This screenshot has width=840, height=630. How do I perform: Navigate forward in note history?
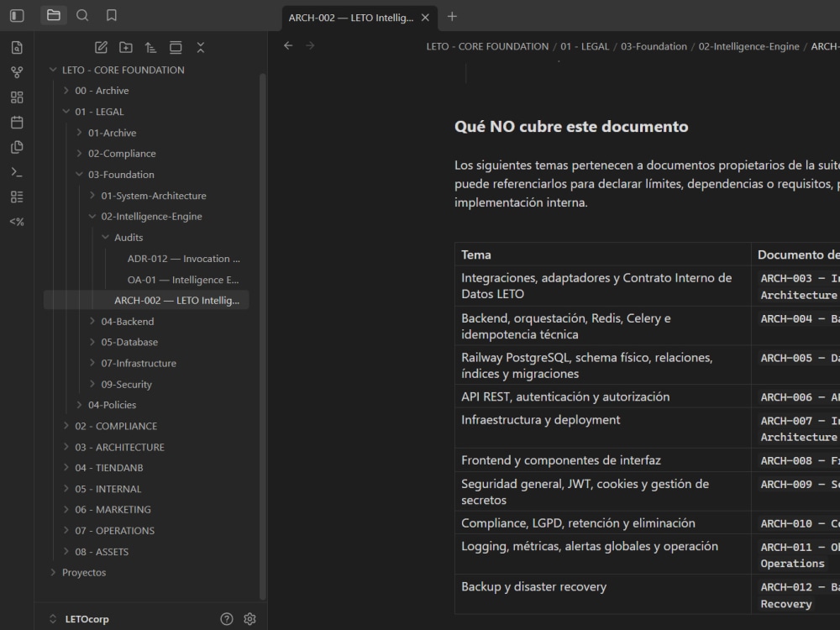tap(310, 46)
